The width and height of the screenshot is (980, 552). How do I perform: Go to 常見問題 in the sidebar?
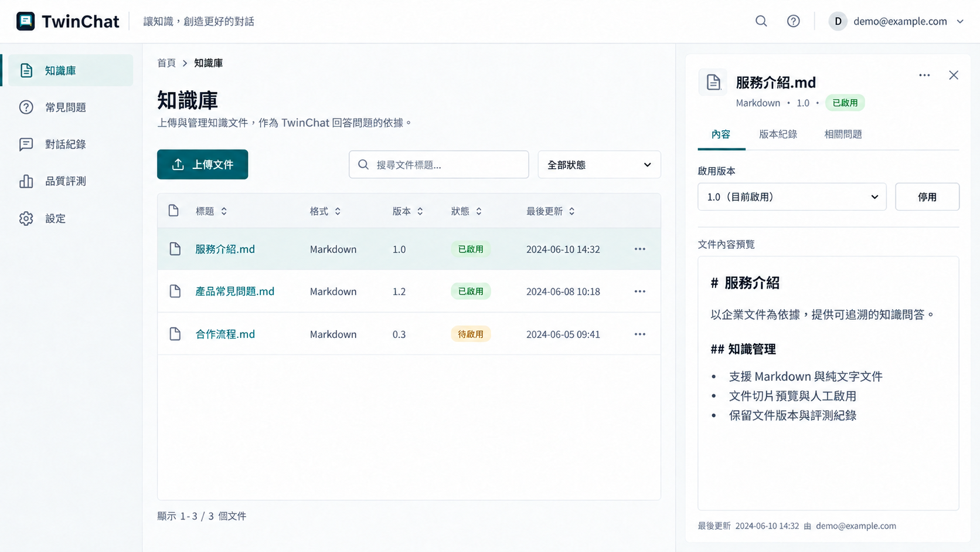[x=71, y=107]
